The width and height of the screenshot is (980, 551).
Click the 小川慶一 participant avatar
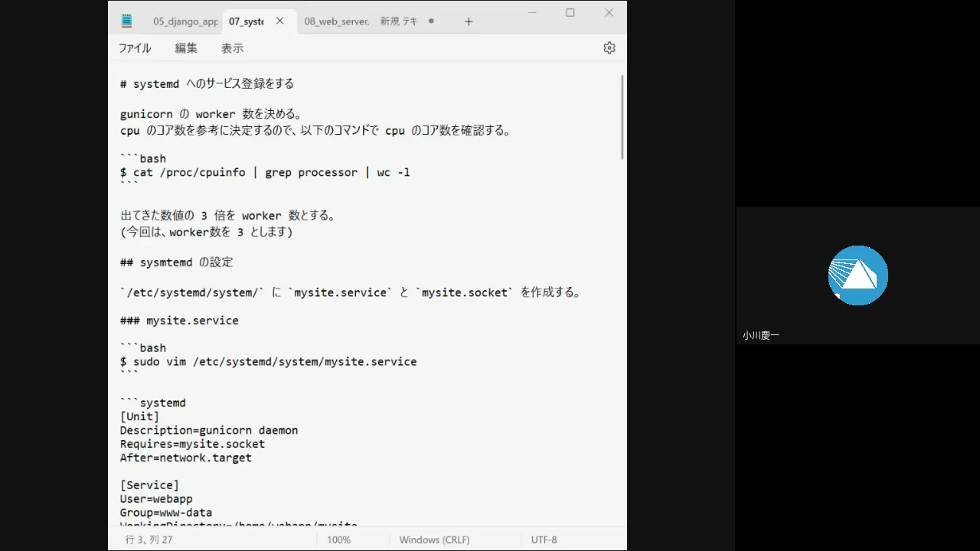click(x=857, y=275)
